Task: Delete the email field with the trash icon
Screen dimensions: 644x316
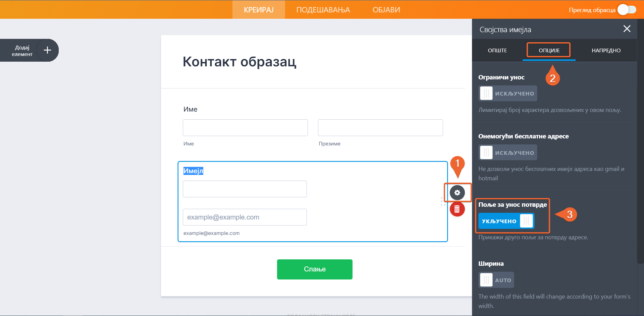Action: tap(457, 209)
